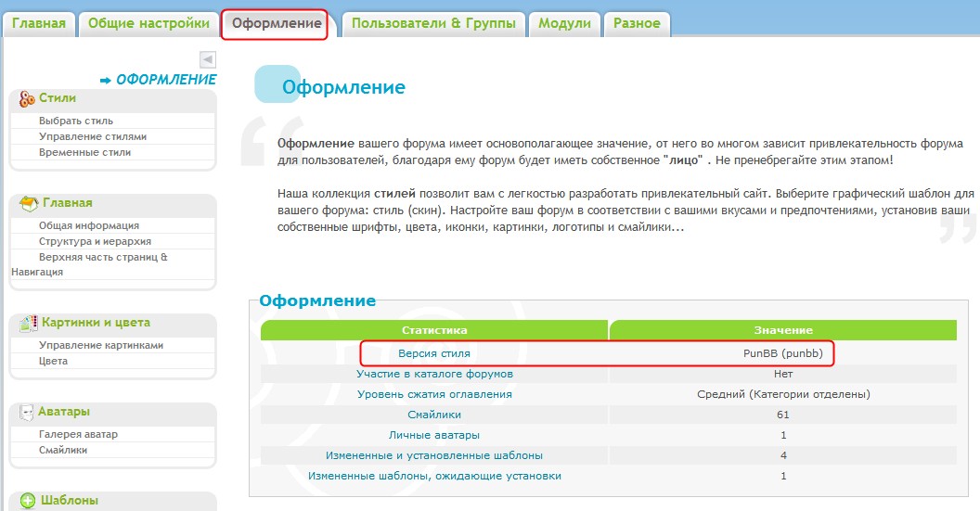Click the Статистика column header
980x511 pixels.
point(434,330)
